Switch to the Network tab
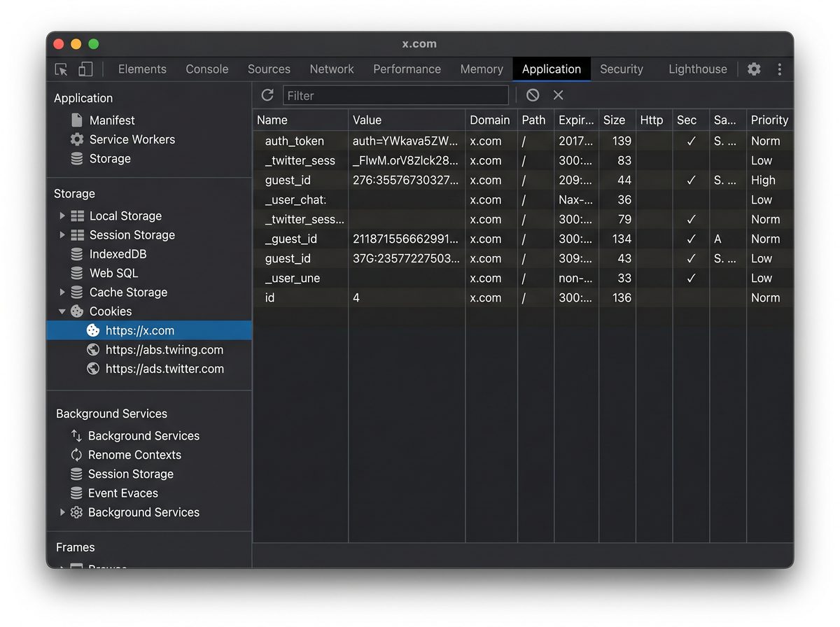This screenshot has width=840, height=627. pyautogui.click(x=332, y=69)
